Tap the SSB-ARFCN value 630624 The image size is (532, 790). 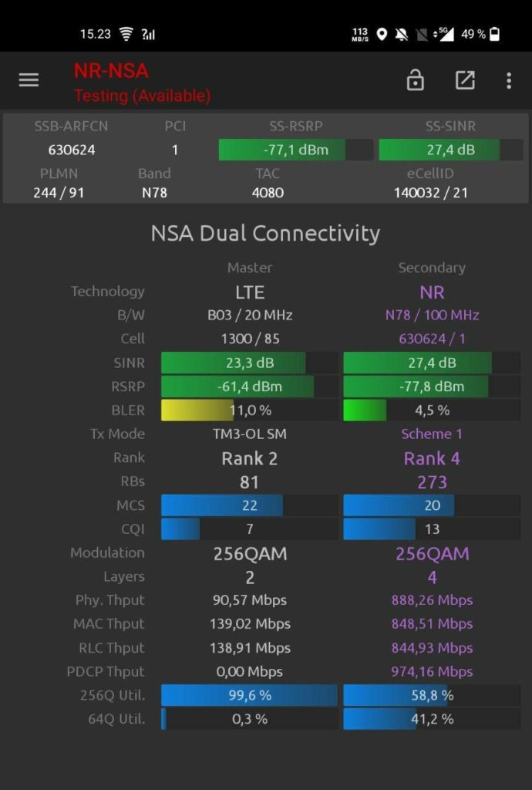point(72,150)
